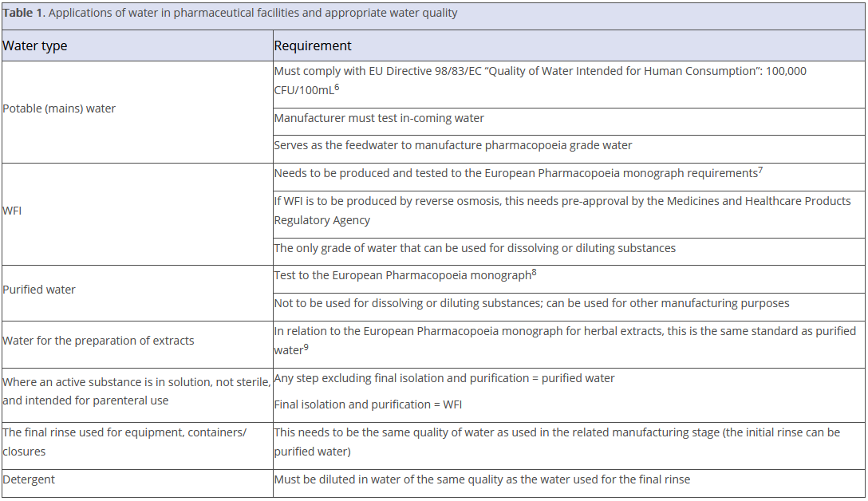Click the Table 1 caption text
This screenshot has width=868, height=501.
click(230, 14)
